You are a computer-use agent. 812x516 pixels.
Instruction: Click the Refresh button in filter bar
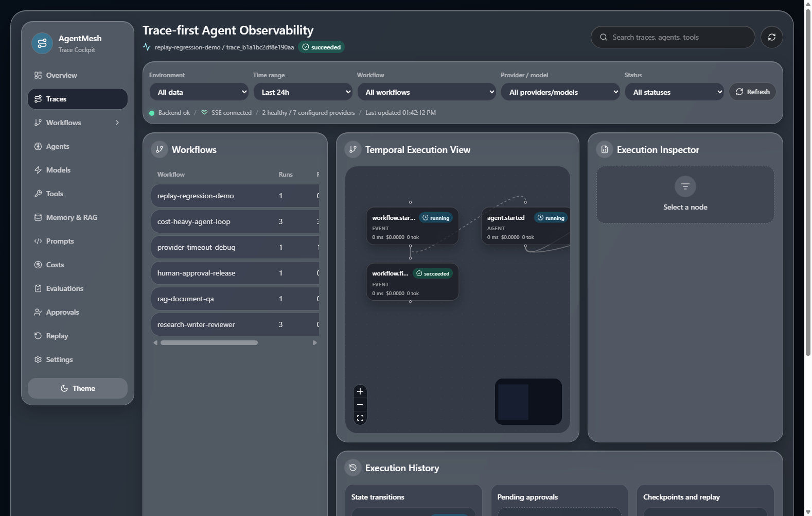coord(752,92)
